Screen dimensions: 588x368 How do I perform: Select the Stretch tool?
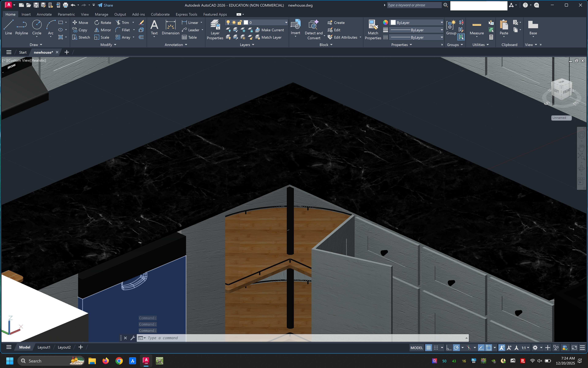(81, 37)
